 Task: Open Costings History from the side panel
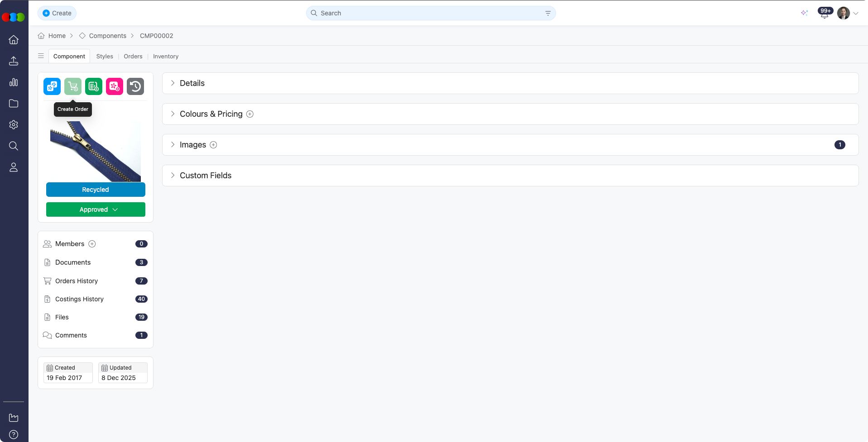pos(79,299)
